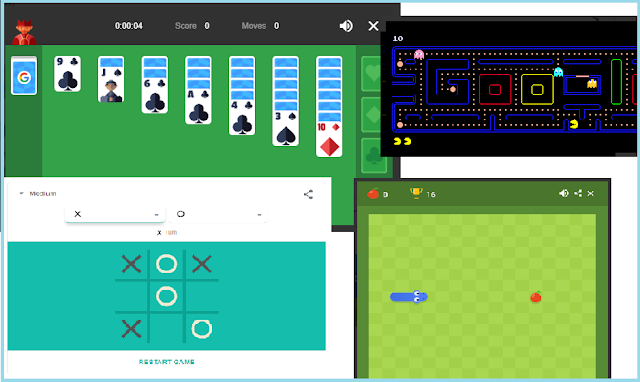Select the Jack of spades card
Image resolution: width=640 pixels, height=382 pixels.
[111, 84]
